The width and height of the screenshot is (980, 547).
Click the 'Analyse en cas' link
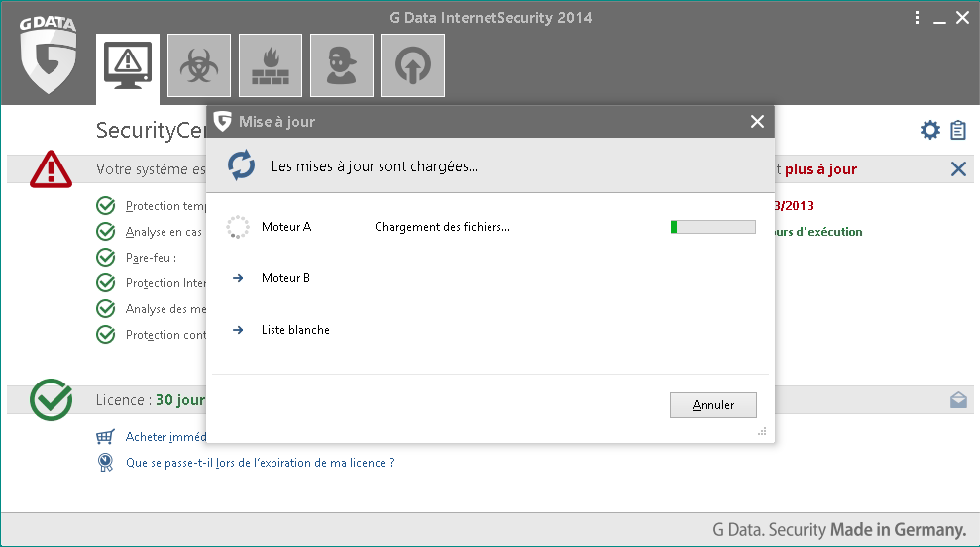[163, 232]
